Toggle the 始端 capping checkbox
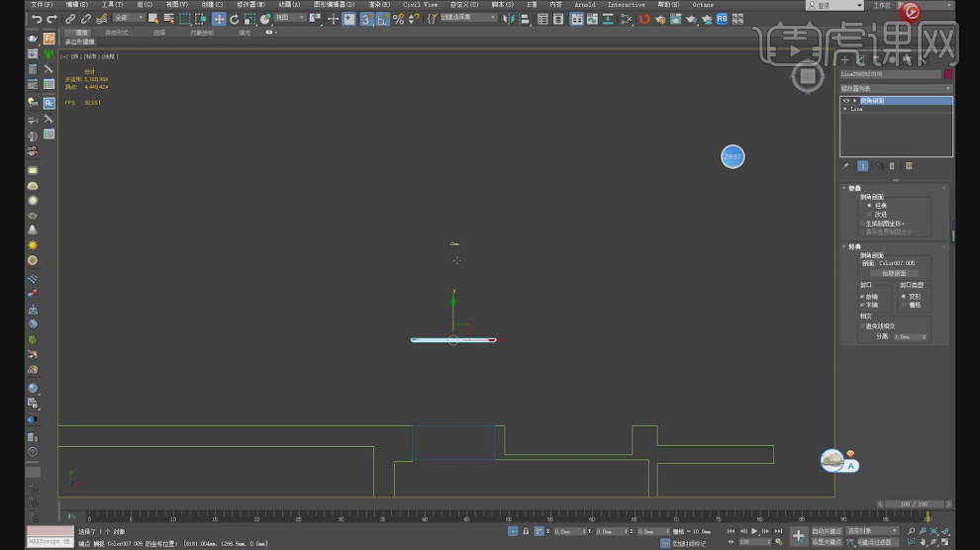This screenshot has width=980, height=550. [x=863, y=296]
